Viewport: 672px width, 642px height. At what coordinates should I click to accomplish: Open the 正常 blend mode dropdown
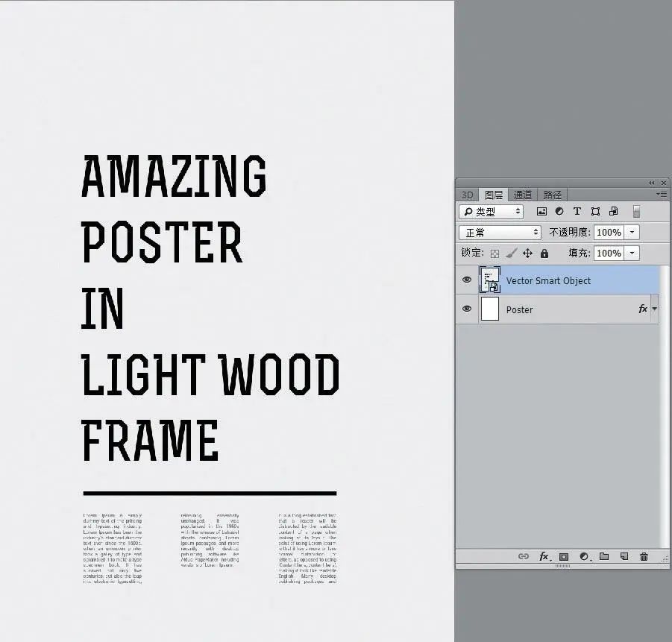(x=500, y=233)
